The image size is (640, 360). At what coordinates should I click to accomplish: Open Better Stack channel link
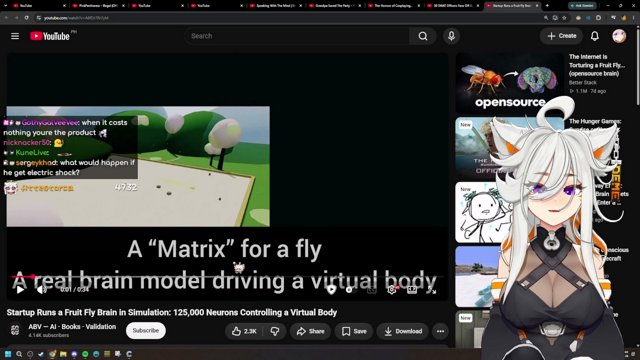582,82
